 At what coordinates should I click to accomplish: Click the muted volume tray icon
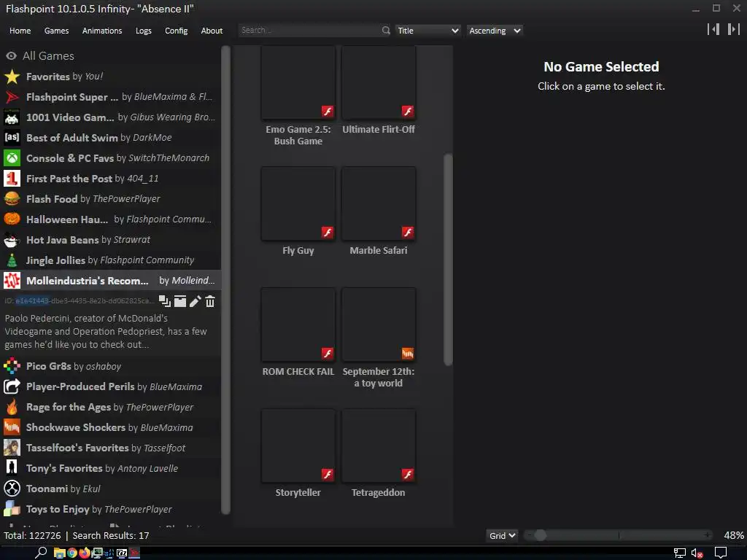point(697,553)
